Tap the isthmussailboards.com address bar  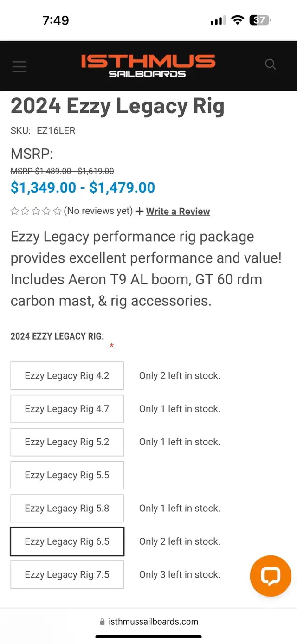(148, 622)
